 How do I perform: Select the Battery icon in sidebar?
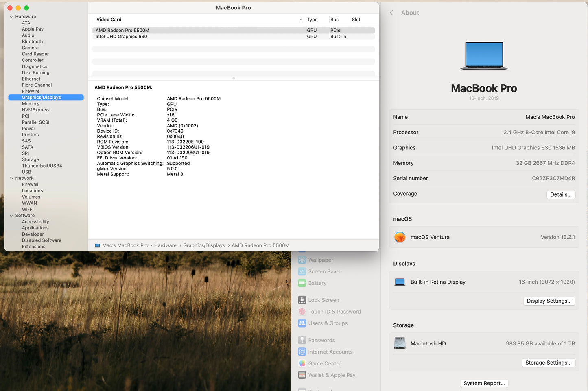302,283
